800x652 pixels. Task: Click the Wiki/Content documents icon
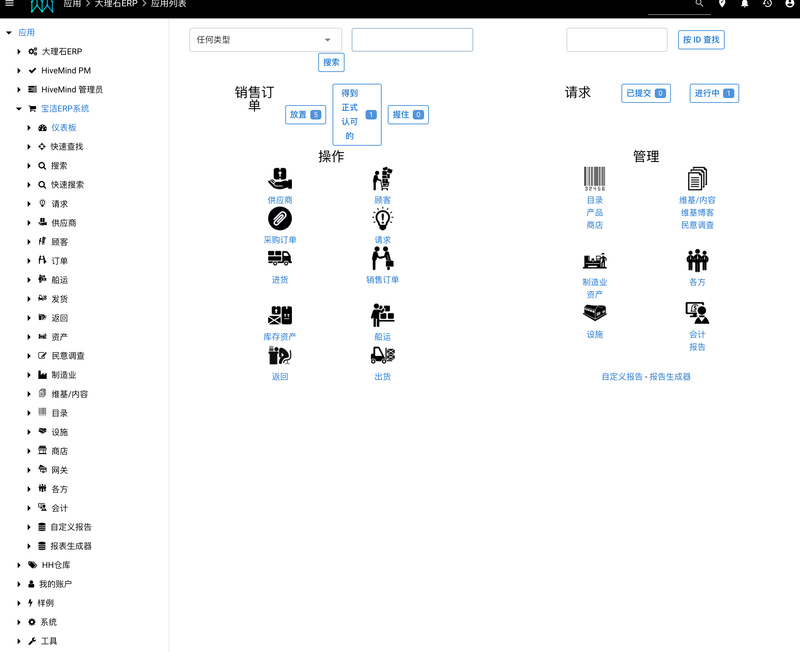pos(697,179)
